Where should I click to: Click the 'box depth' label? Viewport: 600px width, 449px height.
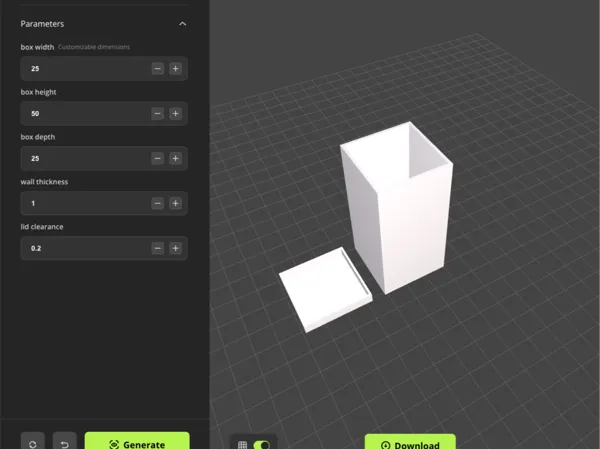(38, 137)
